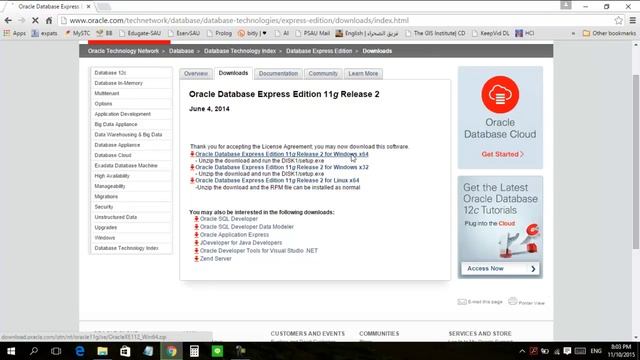The width and height of the screenshot is (640, 360).
Task: Open Zend Server download link
Action: click(x=216, y=259)
